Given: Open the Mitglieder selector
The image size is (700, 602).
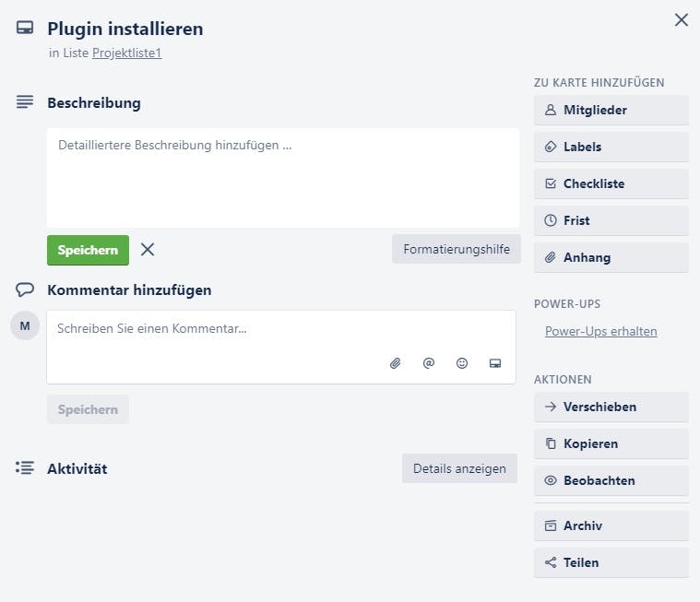Looking at the screenshot, I should [x=611, y=110].
